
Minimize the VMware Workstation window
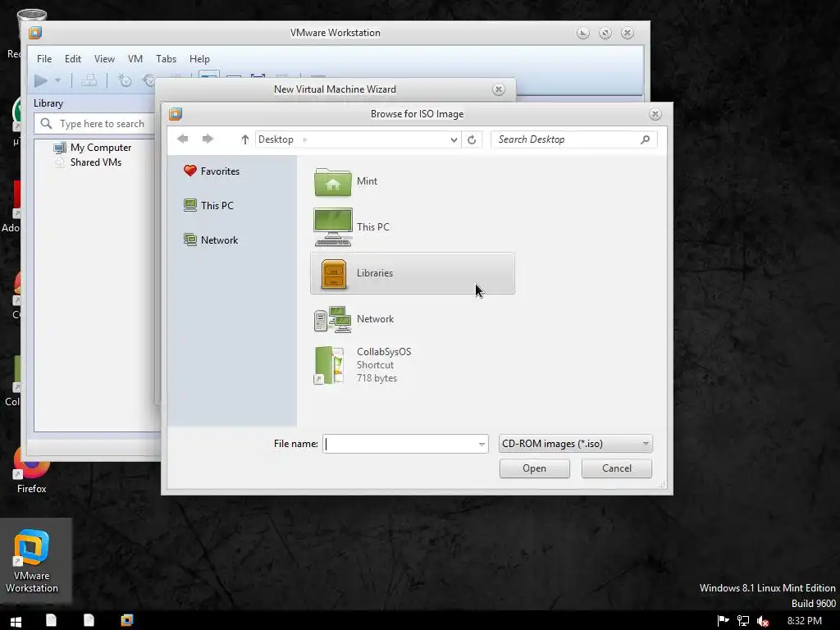583,33
